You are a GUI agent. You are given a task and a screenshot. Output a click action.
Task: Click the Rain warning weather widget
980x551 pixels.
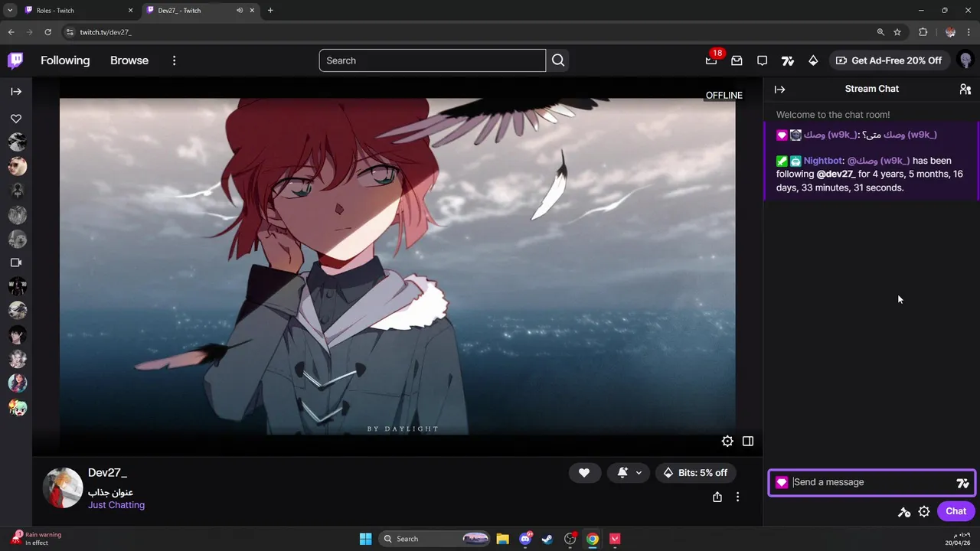coord(37,539)
